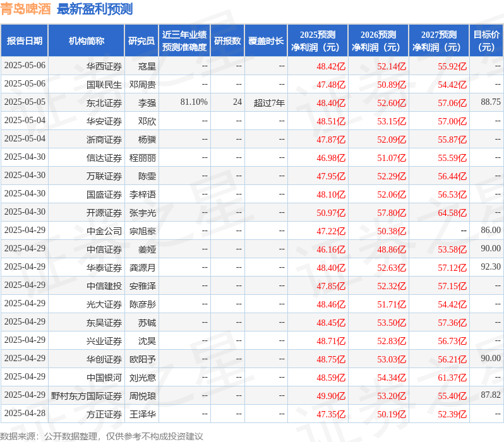The image size is (504, 442).
Task: Click the 报告日期 column header
Action: click(x=25, y=41)
